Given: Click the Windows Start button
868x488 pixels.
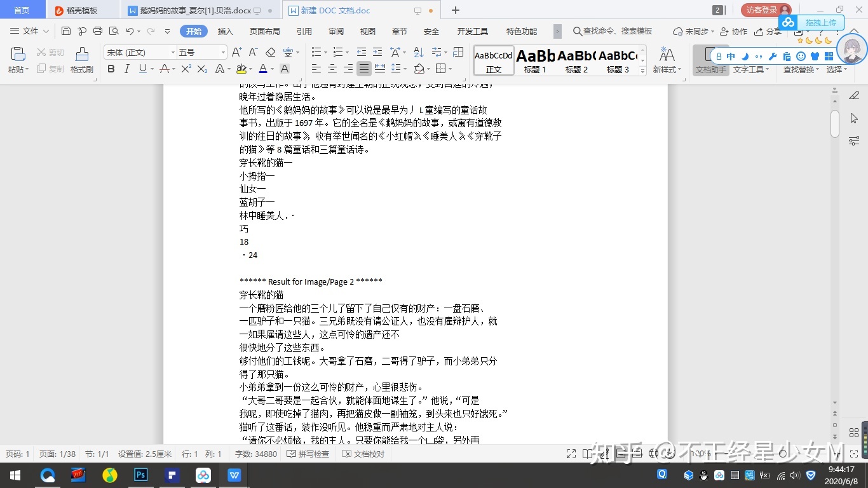Looking at the screenshot, I should click(15, 475).
